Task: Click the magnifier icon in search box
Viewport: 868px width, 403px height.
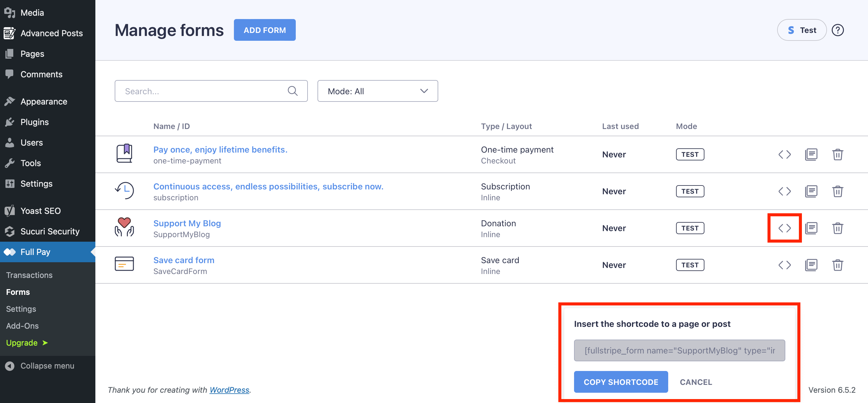Action: 292,91
